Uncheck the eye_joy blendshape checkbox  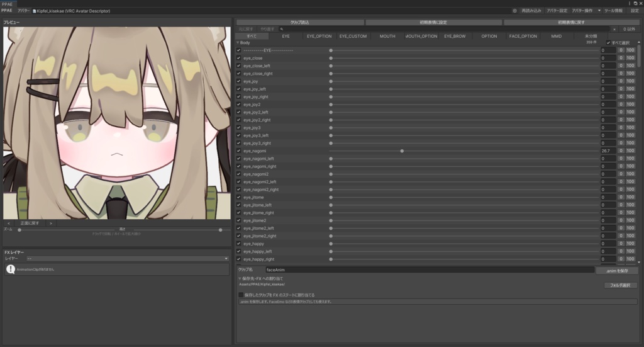(x=238, y=81)
